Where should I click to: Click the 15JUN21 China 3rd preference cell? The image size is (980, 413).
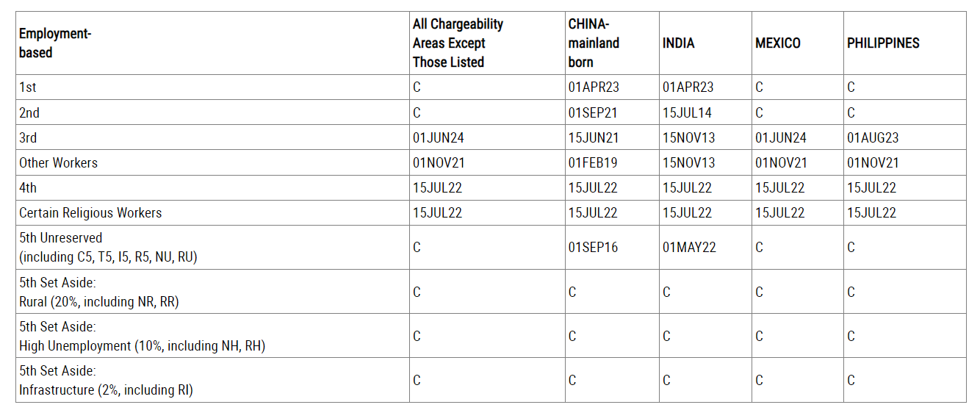coord(593,138)
